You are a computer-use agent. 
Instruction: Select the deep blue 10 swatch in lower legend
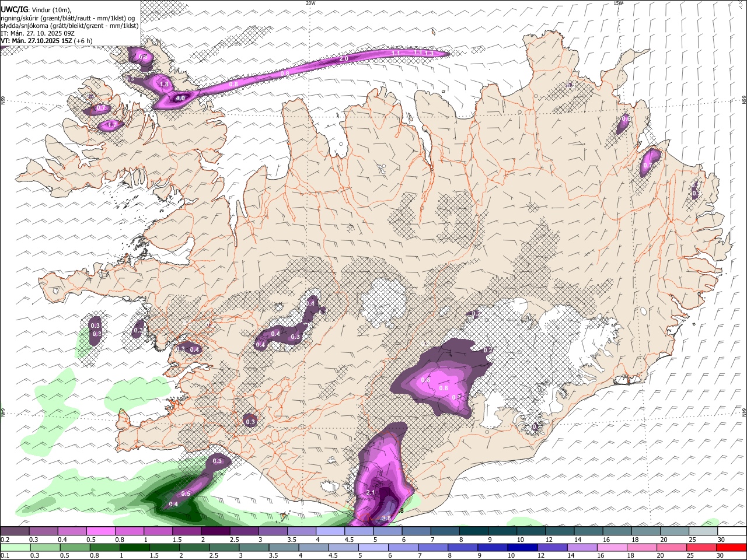coord(522,547)
